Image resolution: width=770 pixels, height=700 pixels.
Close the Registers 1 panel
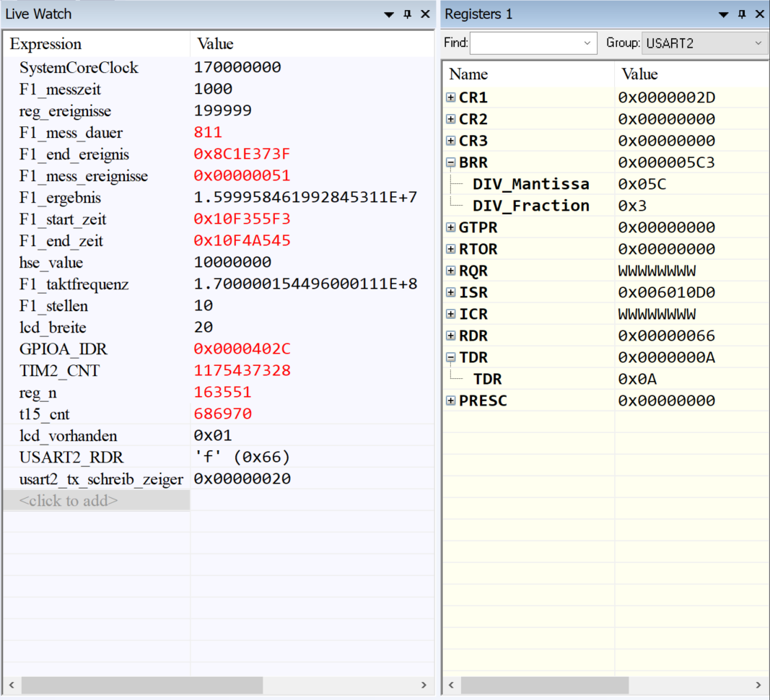(760, 14)
